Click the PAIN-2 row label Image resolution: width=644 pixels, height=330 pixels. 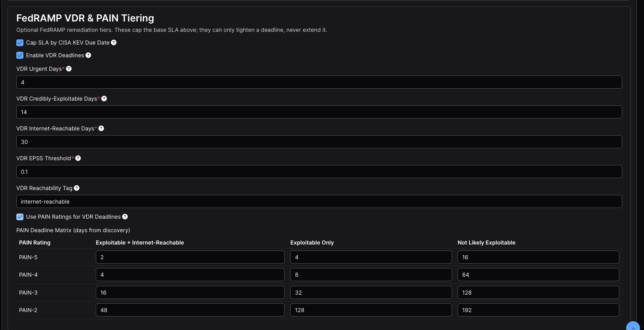[28, 310]
